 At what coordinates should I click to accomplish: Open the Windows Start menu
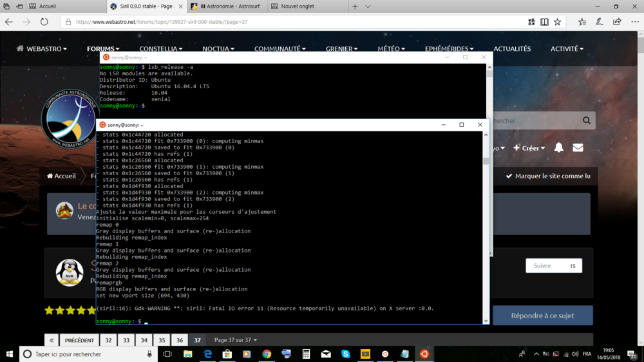coord(10,354)
